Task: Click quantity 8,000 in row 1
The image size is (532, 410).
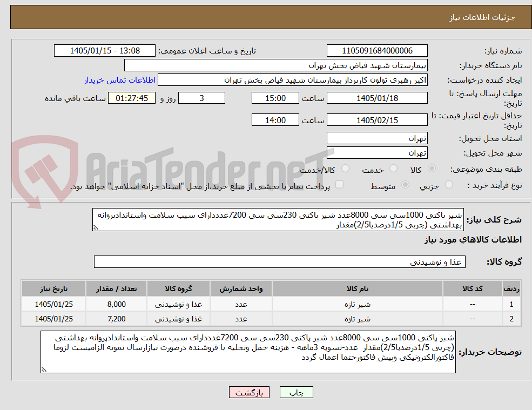Action: (116, 304)
